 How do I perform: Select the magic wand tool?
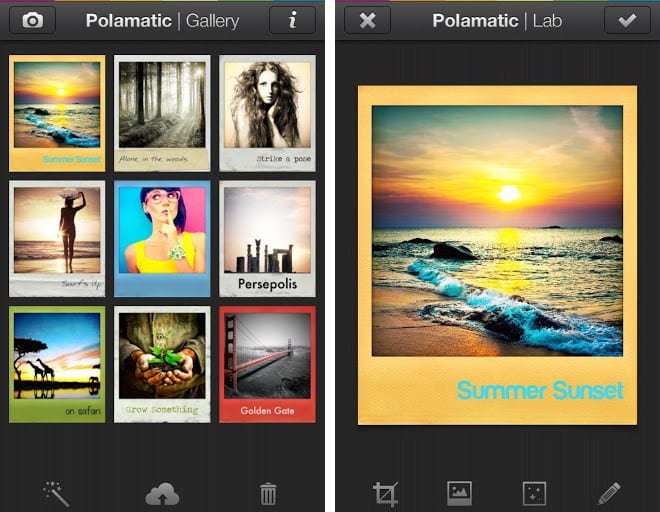point(56,493)
